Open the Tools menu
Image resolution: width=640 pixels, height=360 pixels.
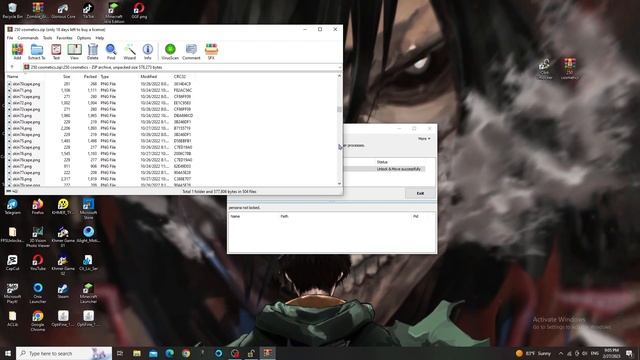tap(47, 38)
